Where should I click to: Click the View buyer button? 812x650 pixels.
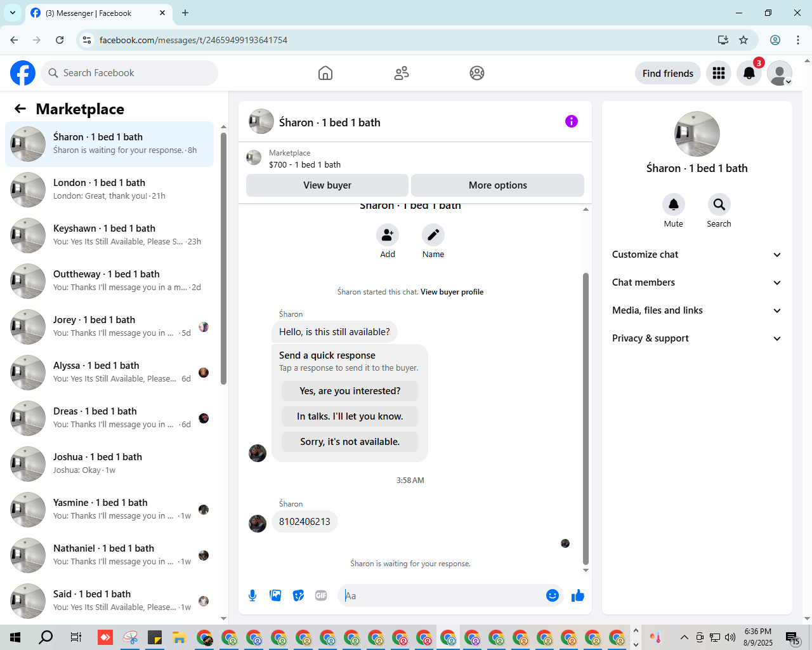pyautogui.click(x=327, y=185)
